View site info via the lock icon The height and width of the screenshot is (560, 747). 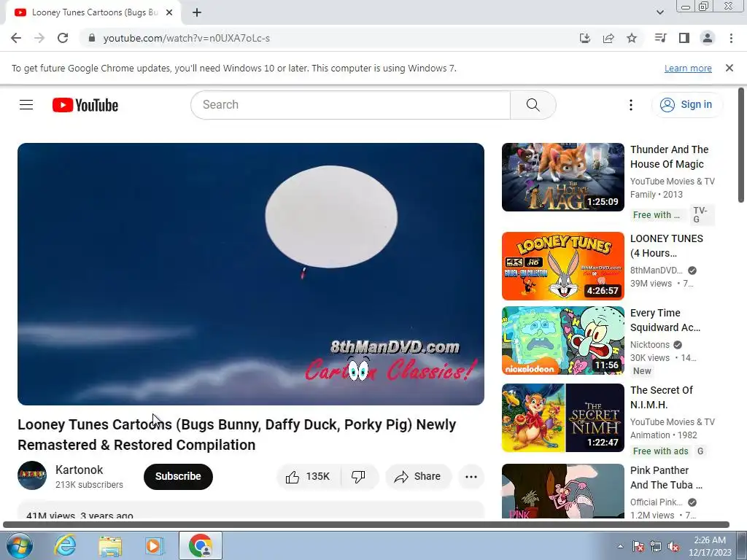pos(92,38)
